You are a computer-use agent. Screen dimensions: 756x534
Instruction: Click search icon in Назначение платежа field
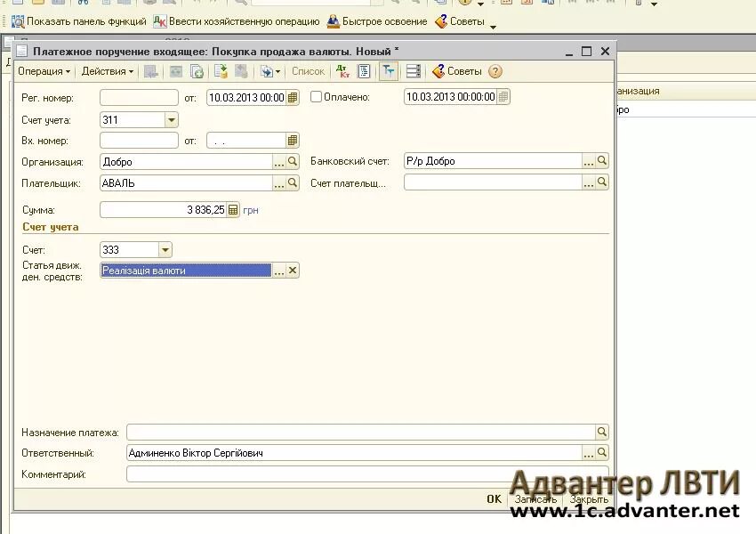602,432
